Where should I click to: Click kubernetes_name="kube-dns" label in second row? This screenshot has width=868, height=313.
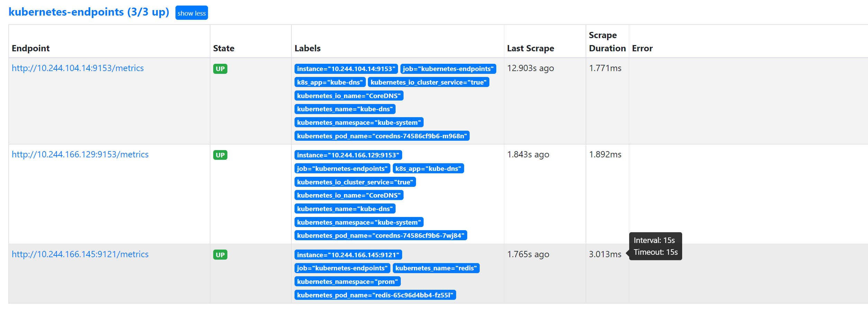coord(345,209)
